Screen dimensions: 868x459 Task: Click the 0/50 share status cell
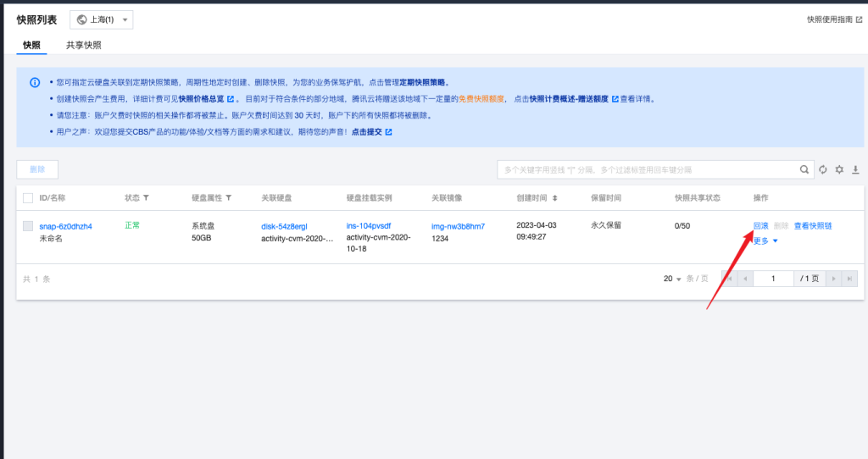pos(682,225)
